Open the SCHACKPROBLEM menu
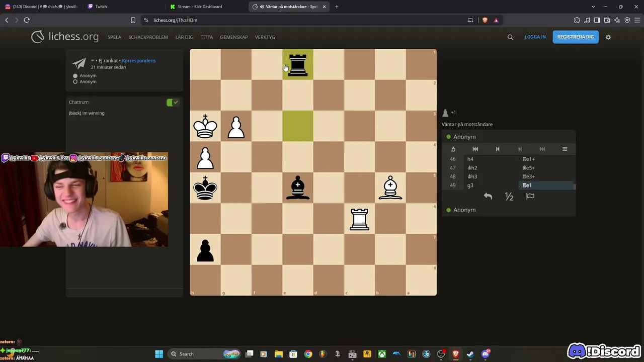 pyautogui.click(x=148, y=37)
